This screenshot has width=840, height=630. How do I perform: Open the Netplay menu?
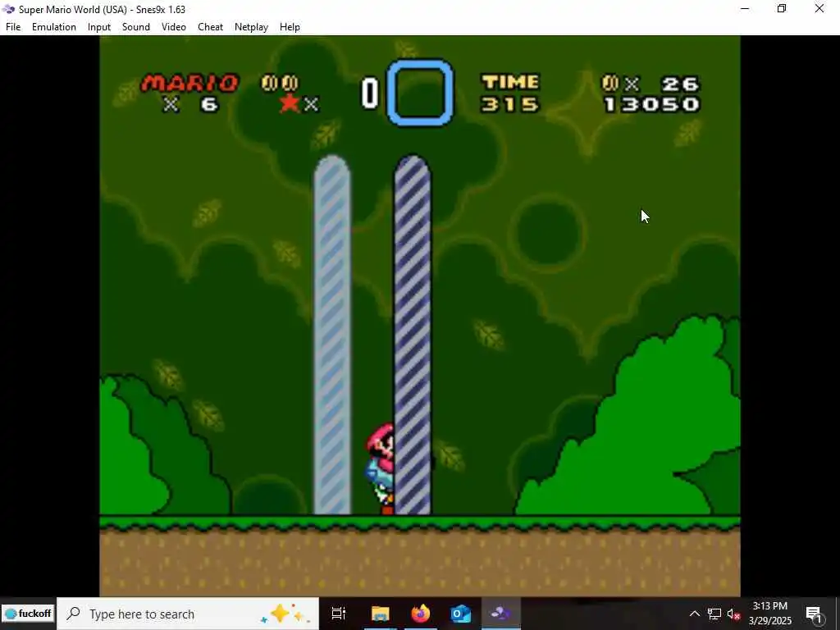(x=251, y=27)
